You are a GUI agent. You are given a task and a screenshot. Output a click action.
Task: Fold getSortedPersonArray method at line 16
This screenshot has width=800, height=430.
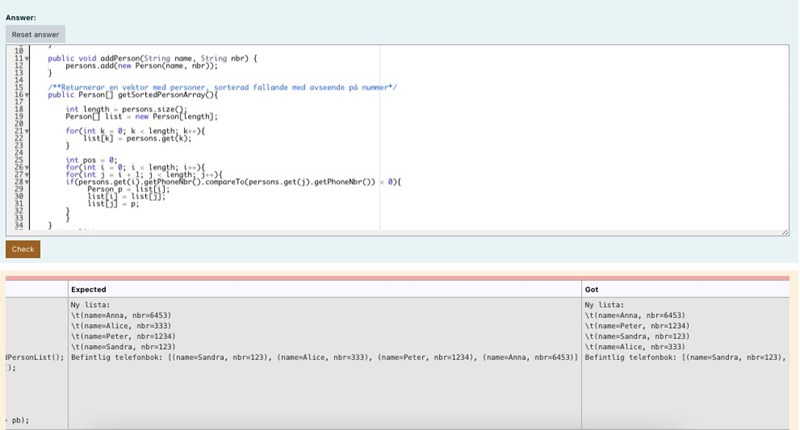click(26, 94)
